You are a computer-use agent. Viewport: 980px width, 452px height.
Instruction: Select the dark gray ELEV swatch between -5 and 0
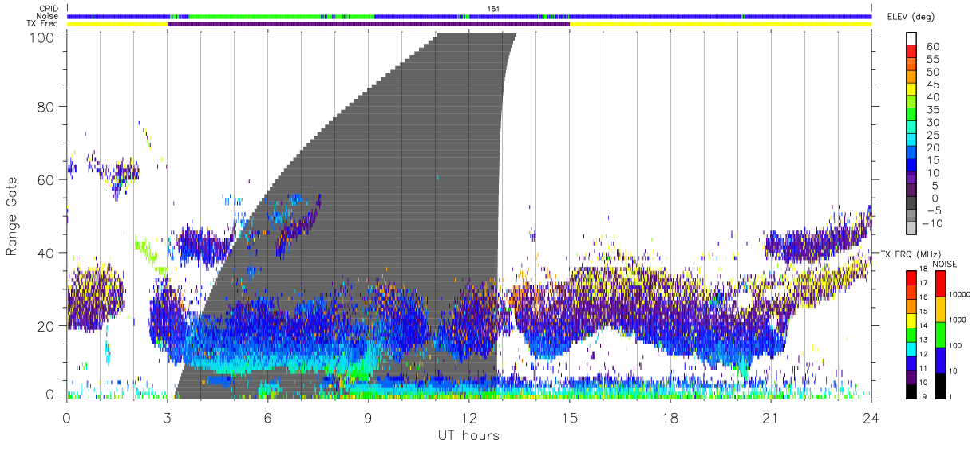click(x=911, y=204)
